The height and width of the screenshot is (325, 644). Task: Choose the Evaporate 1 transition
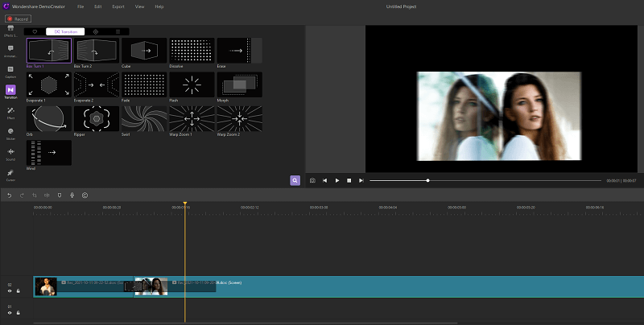pos(49,85)
